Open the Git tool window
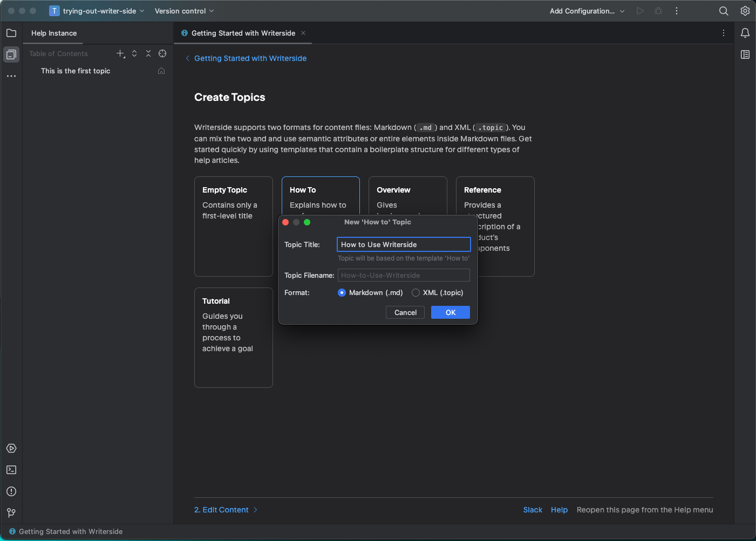 tap(11, 513)
